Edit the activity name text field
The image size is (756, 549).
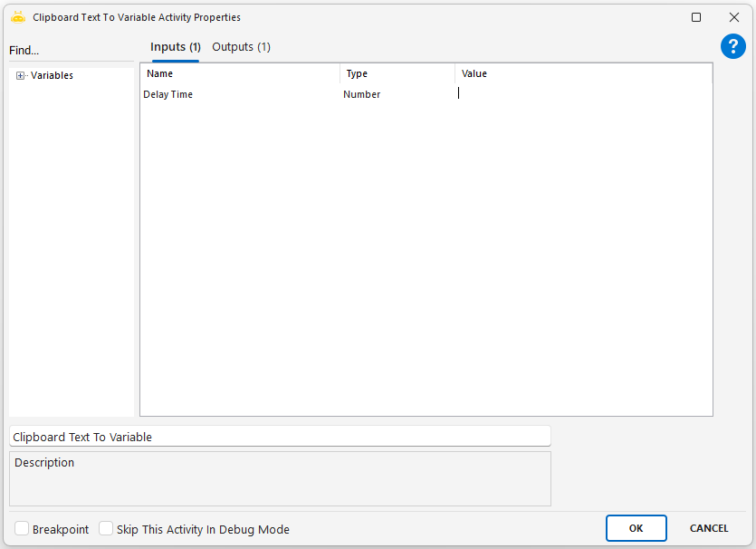point(280,437)
